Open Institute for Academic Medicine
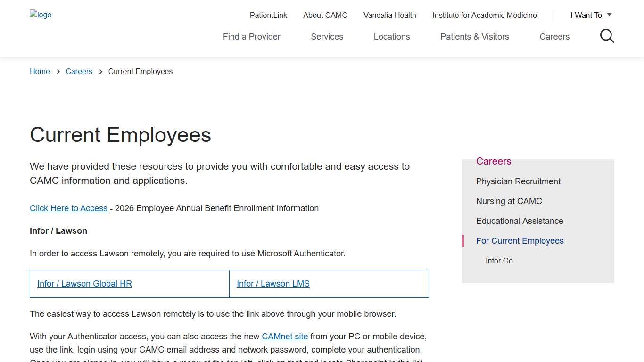 485,15
